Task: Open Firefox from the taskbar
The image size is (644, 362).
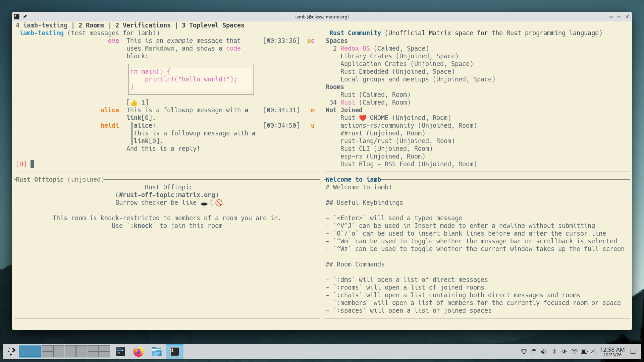Action: pos(138,352)
